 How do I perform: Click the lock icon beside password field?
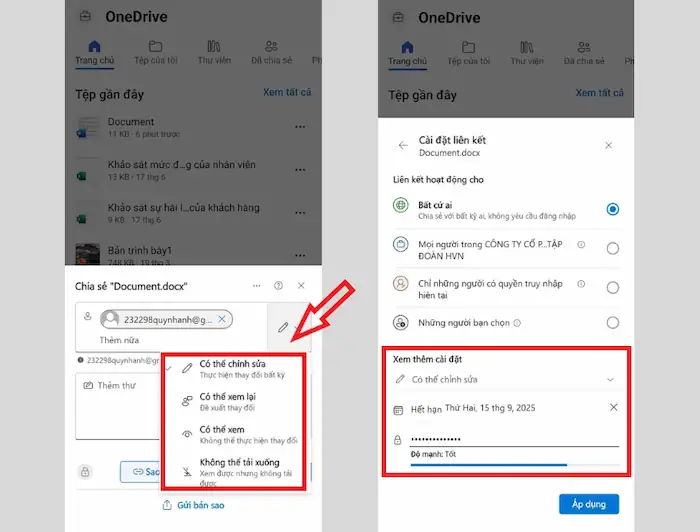398,440
